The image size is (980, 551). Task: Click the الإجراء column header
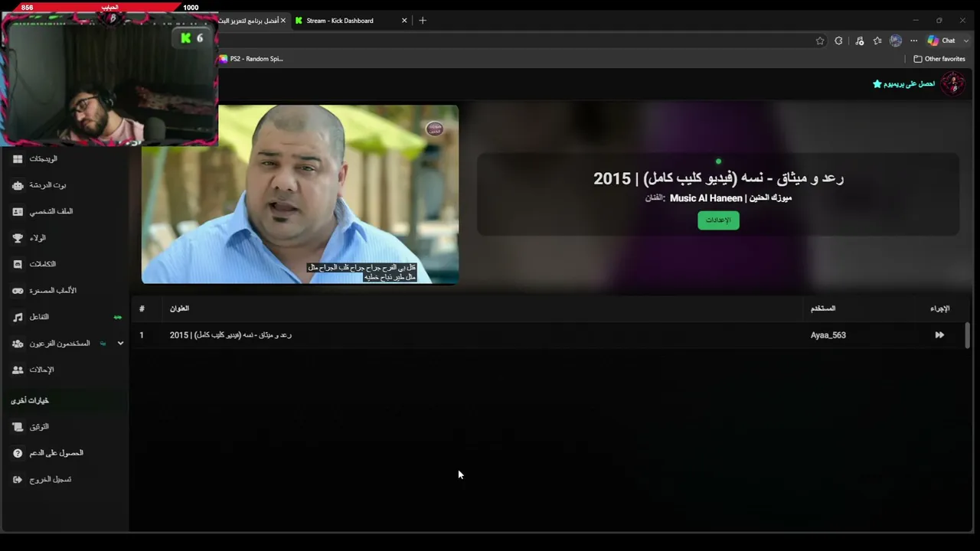(x=940, y=308)
